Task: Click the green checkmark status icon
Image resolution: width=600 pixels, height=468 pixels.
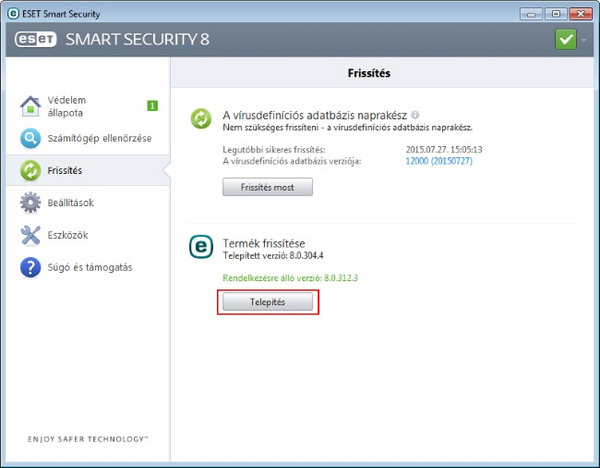Action: click(x=567, y=40)
